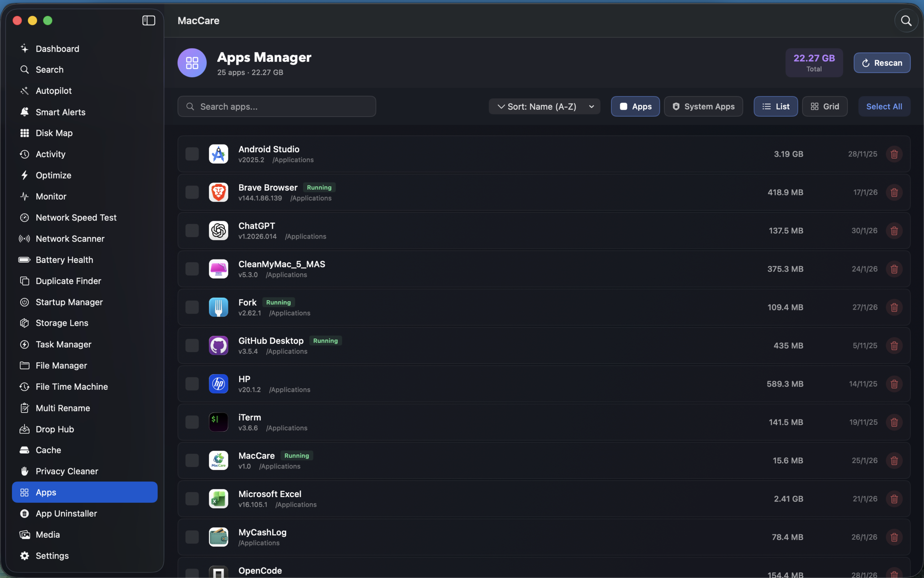Image resolution: width=924 pixels, height=578 pixels.
Task: Open Battery Health in the sidebar
Action: [x=85, y=260]
